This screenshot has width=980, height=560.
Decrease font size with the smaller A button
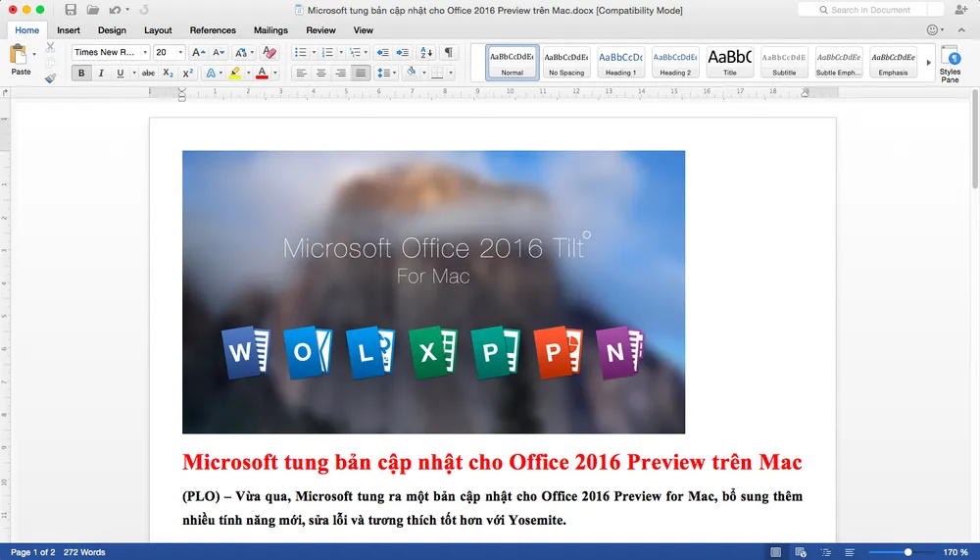pos(219,53)
